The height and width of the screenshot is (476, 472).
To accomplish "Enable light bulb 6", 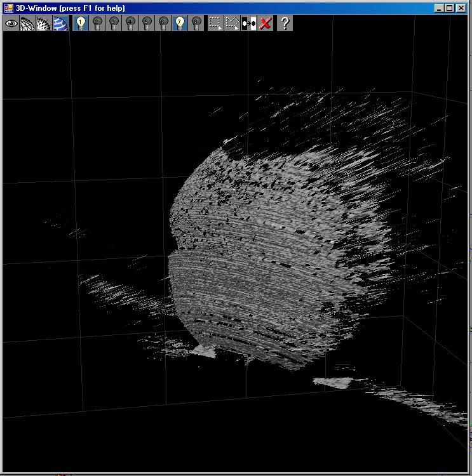I will coord(163,23).
